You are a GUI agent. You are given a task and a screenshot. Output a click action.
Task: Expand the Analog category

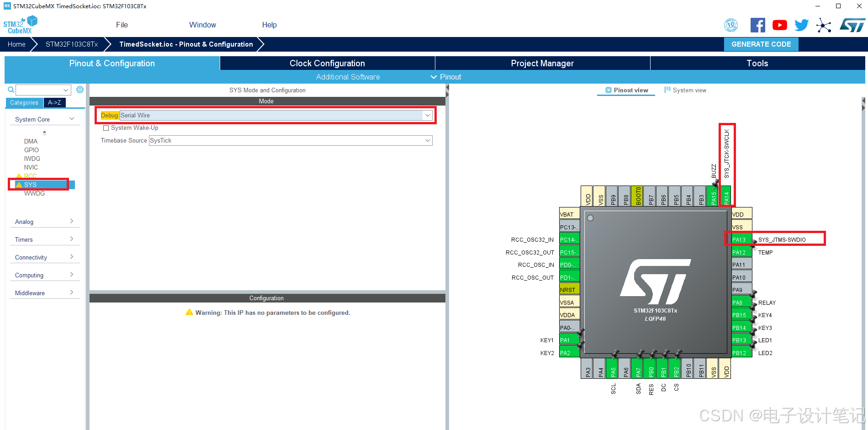tap(45, 222)
